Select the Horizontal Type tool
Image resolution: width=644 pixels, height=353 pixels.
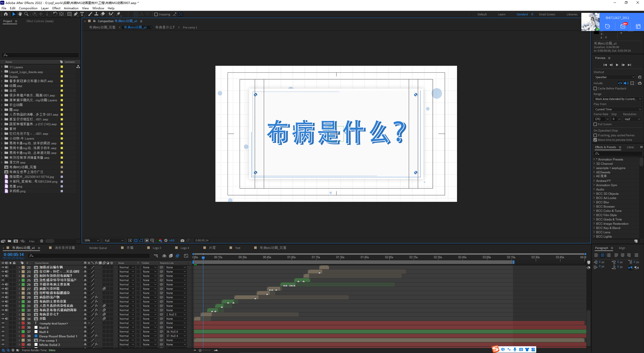coord(82,14)
